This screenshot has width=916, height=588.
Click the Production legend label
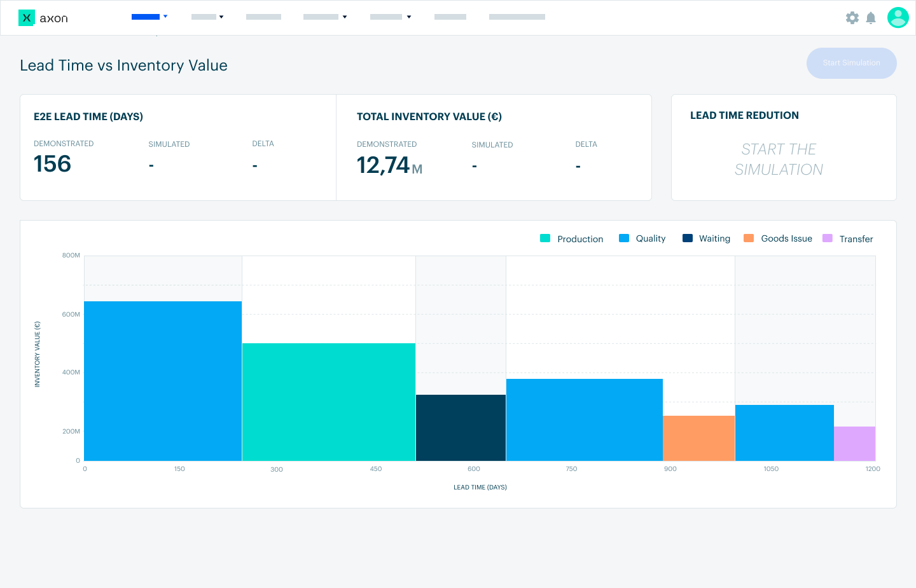[580, 239]
